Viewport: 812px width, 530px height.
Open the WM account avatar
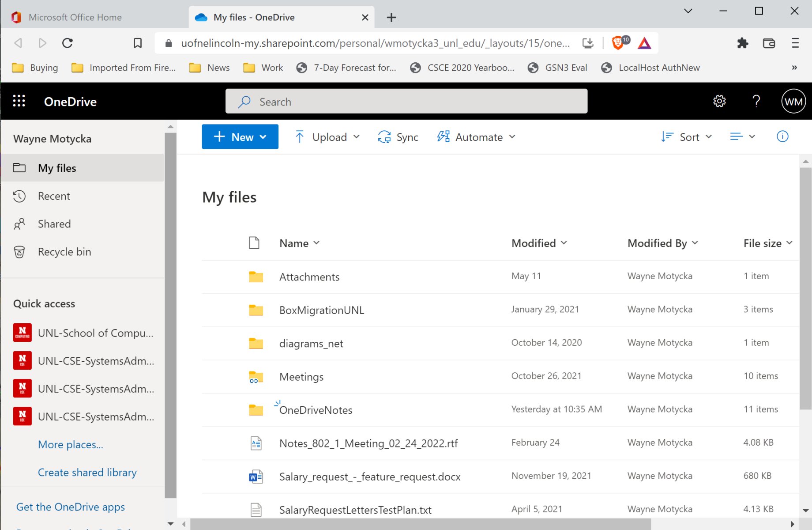793,101
